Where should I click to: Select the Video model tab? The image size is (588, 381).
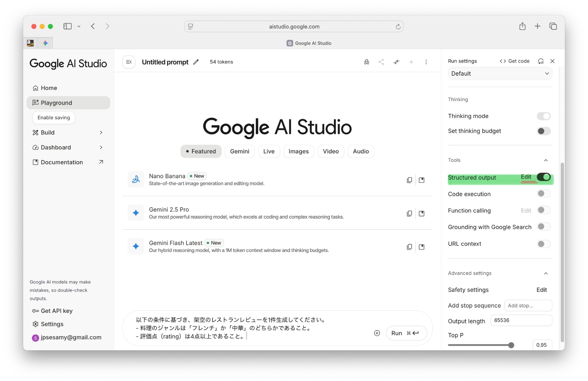coord(331,151)
